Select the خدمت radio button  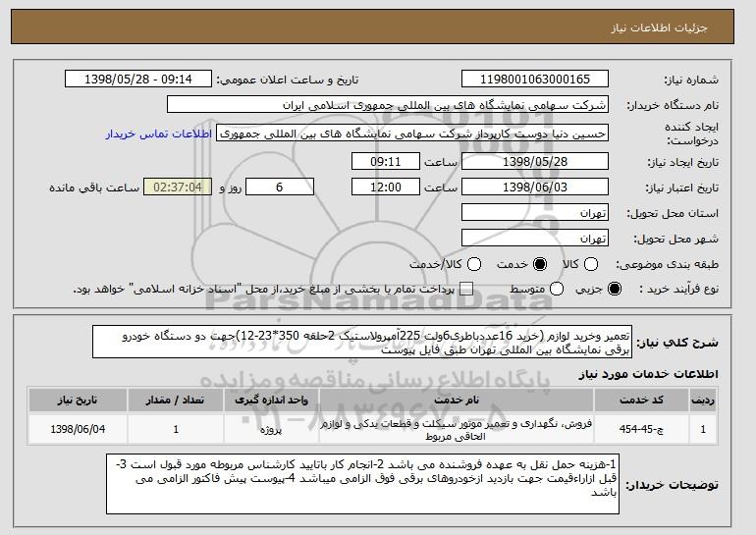click(540, 264)
